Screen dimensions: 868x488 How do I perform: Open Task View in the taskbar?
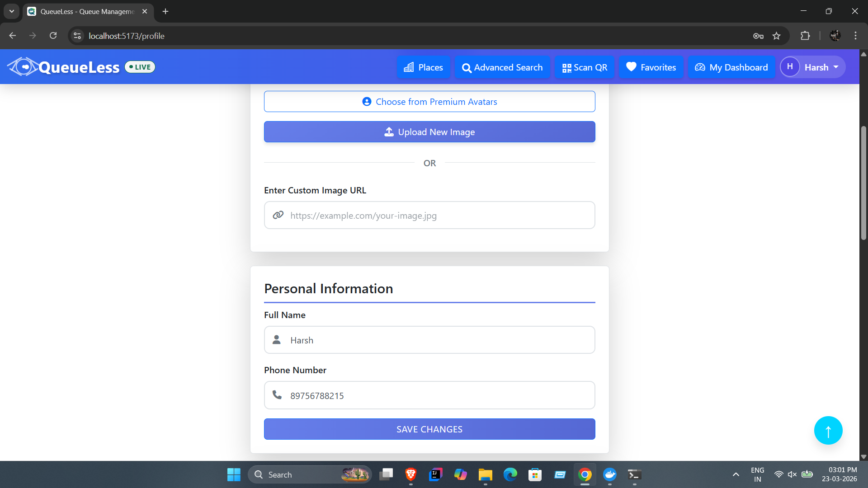tap(386, 474)
